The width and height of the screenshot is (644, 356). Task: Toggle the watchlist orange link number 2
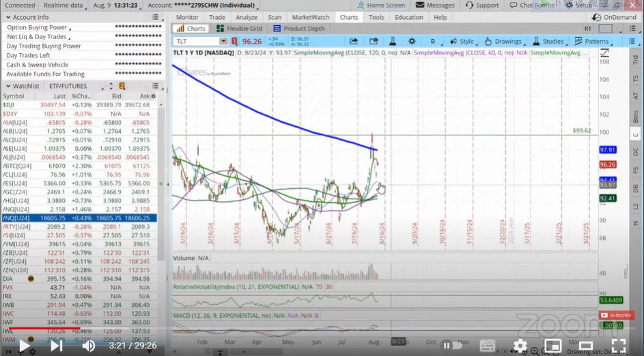[122, 86]
